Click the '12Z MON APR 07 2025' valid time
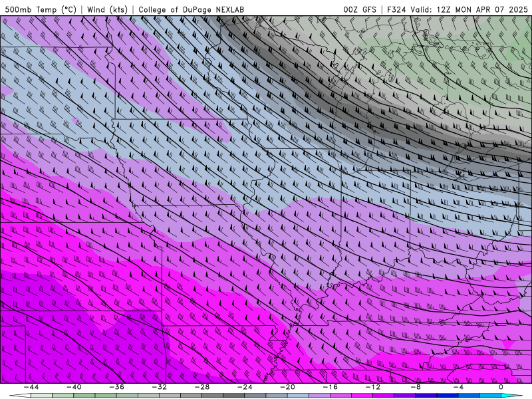Screen dimensions: 532x399 [482, 9]
